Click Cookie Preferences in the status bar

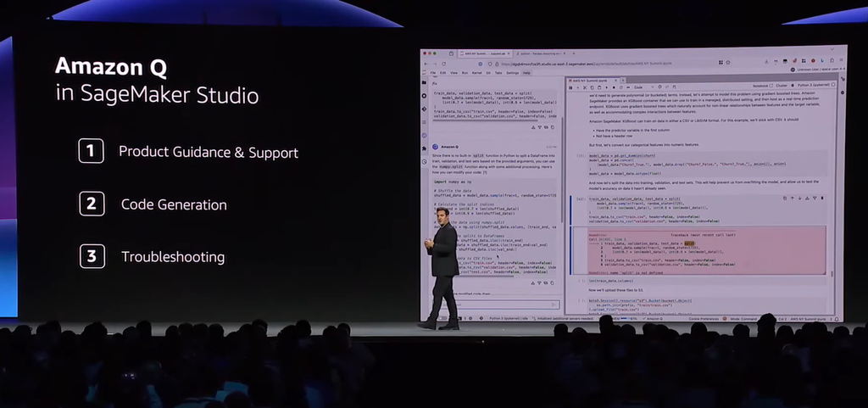[x=704, y=319]
